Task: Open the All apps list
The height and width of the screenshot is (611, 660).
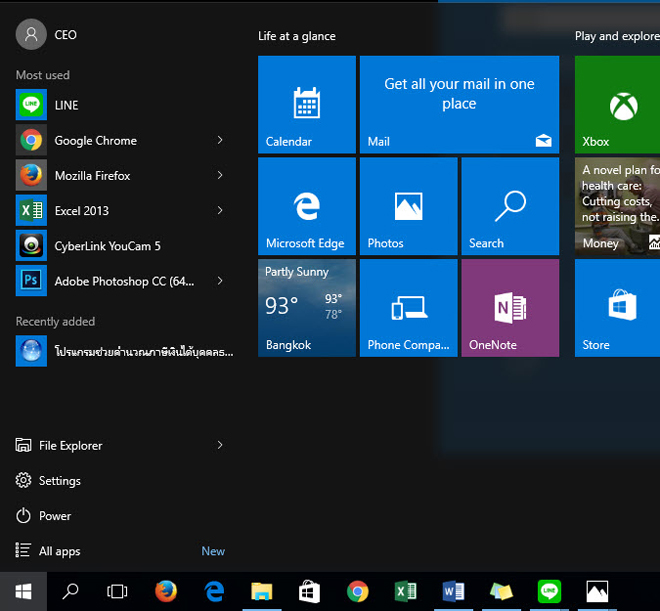Action: [59, 551]
